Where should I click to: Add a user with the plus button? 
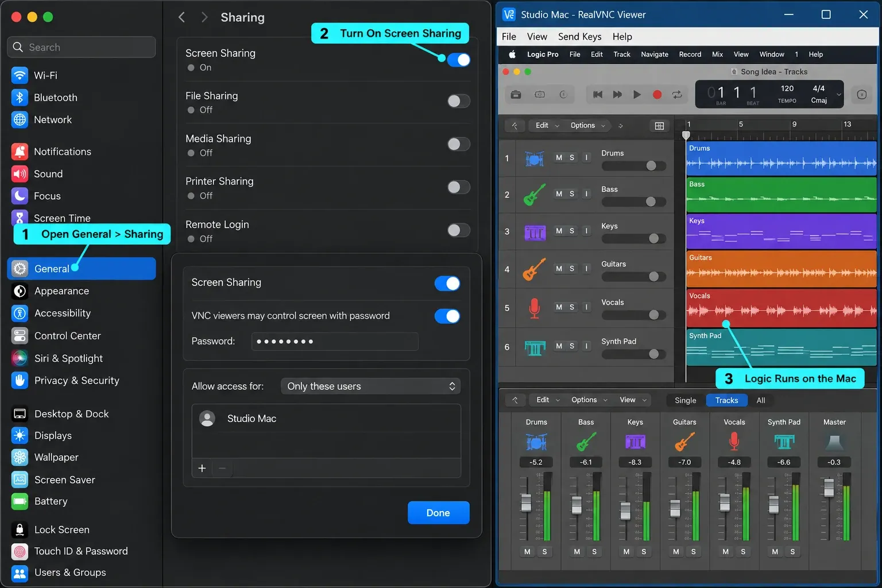(x=202, y=469)
